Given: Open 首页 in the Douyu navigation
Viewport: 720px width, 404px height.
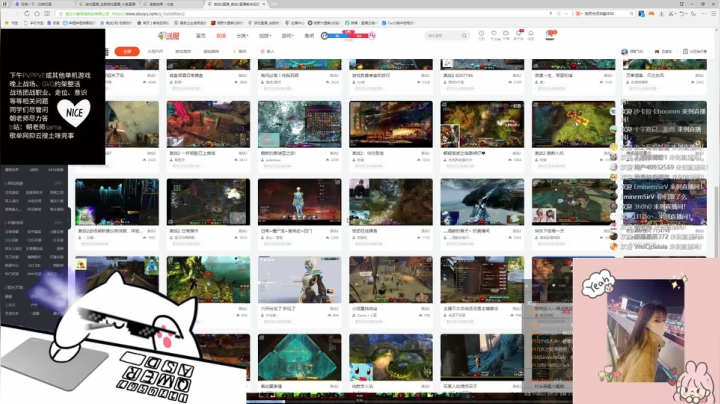Looking at the screenshot, I should point(201,35).
